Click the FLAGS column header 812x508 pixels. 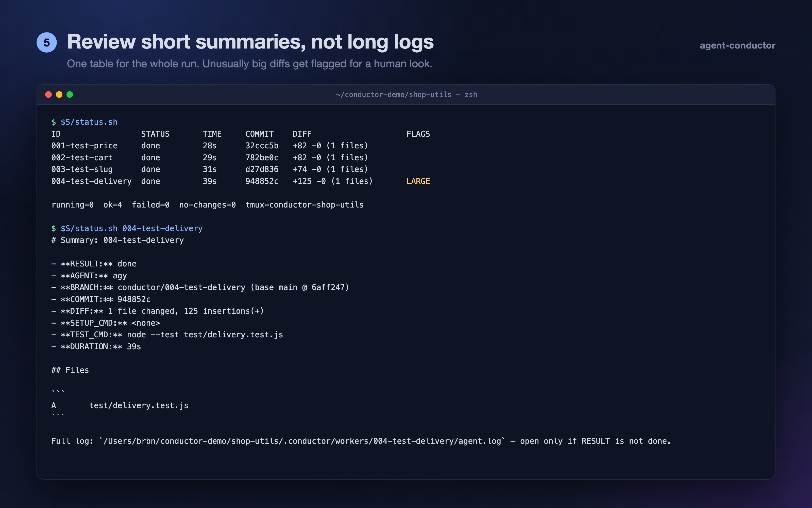[x=418, y=134]
